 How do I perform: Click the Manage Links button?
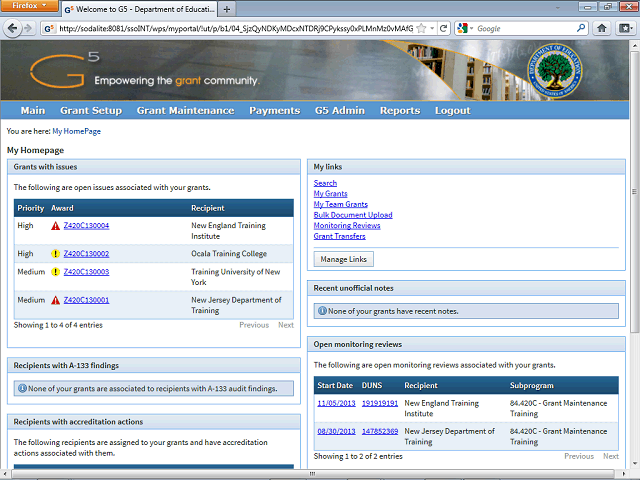pos(344,259)
